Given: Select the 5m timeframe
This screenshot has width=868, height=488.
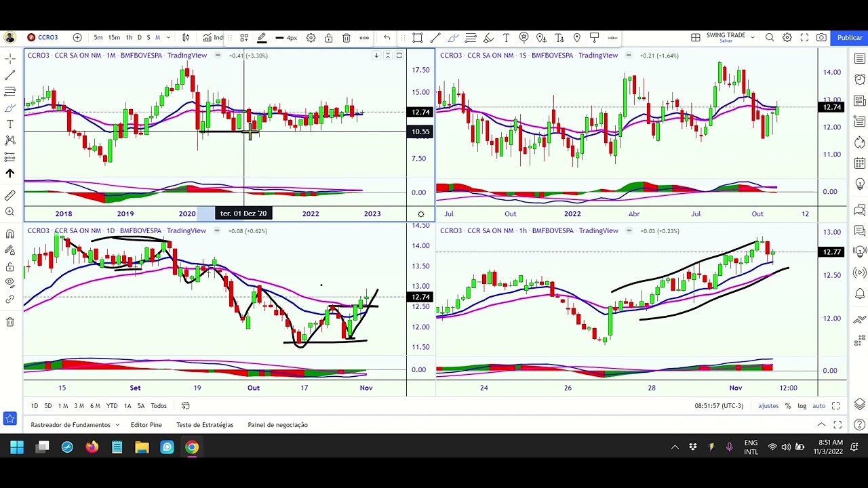Looking at the screenshot, I should pos(98,37).
